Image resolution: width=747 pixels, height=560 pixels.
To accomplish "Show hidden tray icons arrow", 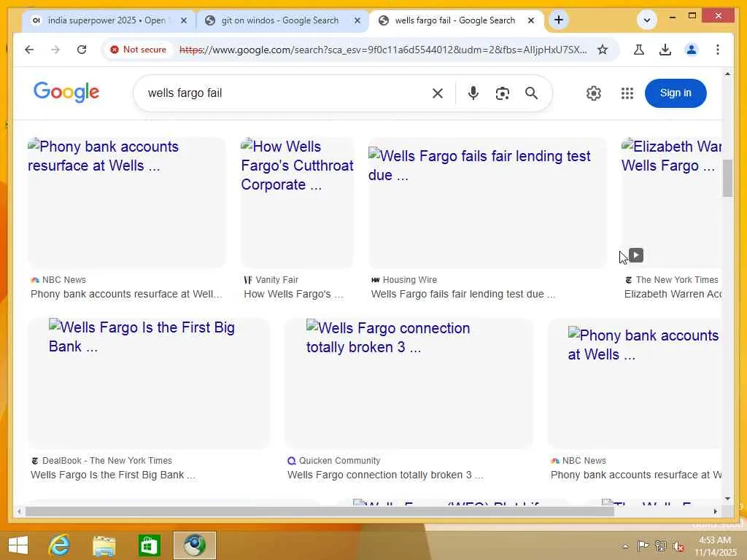I will point(625,546).
